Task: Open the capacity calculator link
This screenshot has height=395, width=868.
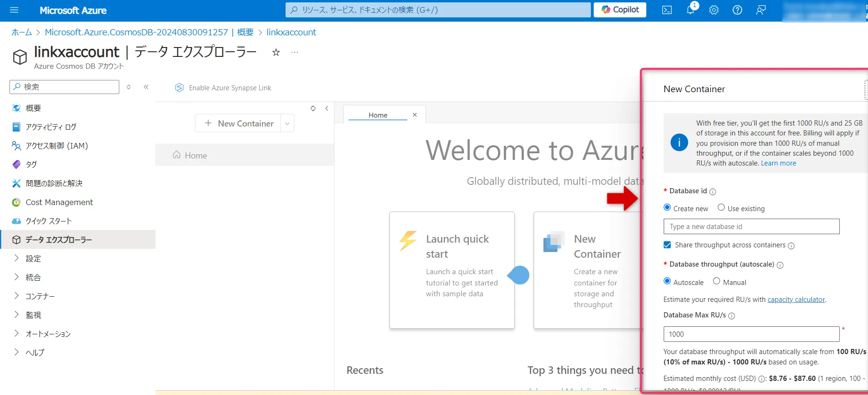Action: (x=796, y=300)
